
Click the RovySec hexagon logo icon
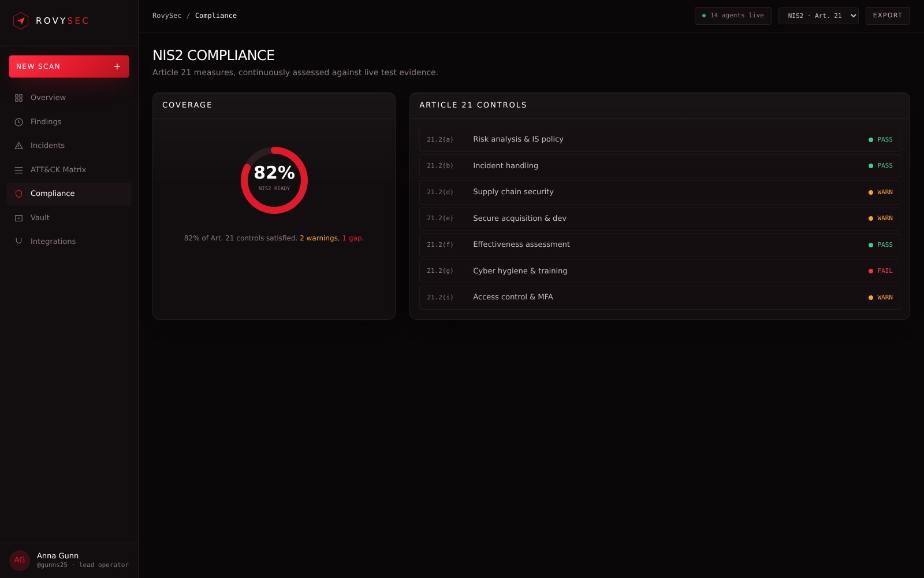[x=21, y=21]
